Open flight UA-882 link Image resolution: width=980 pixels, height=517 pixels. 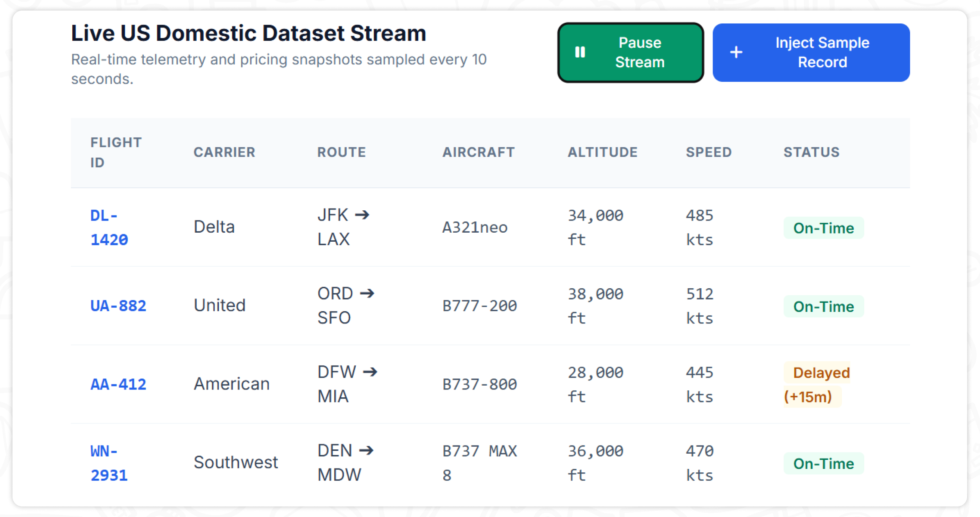tap(118, 306)
